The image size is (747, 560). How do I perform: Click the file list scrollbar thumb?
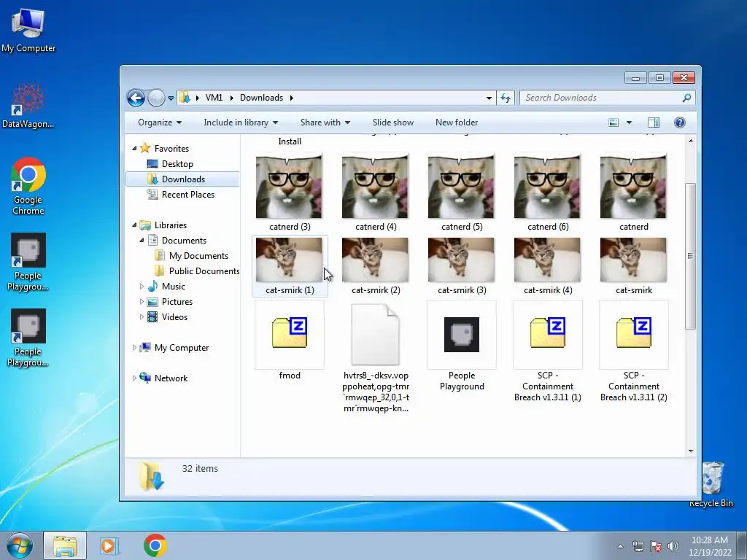[690, 256]
